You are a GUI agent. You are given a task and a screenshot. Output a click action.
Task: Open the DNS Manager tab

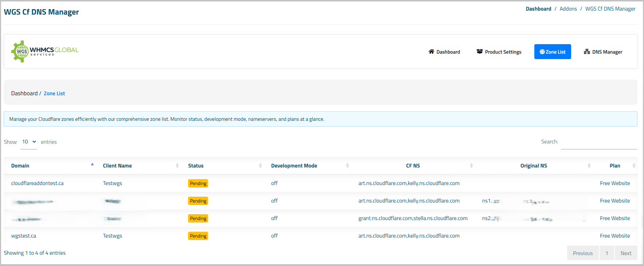click(603, 52)
